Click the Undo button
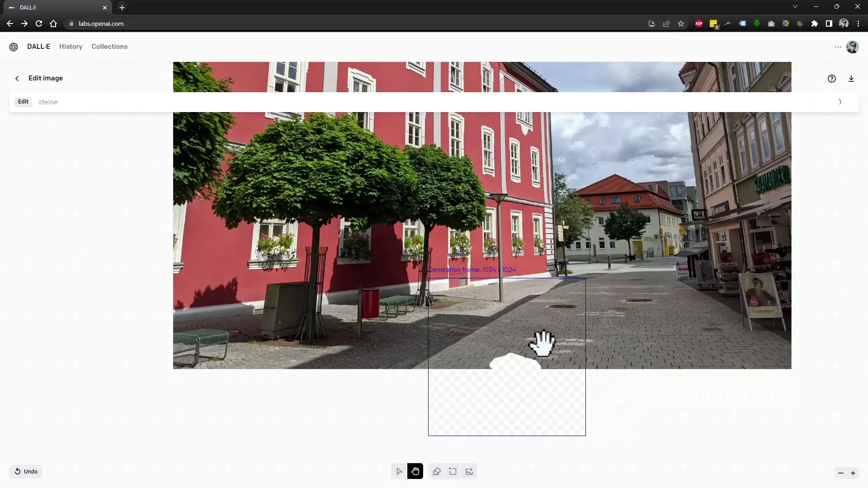The width and height of the screenshot is (868, 488). click(26, 471)
